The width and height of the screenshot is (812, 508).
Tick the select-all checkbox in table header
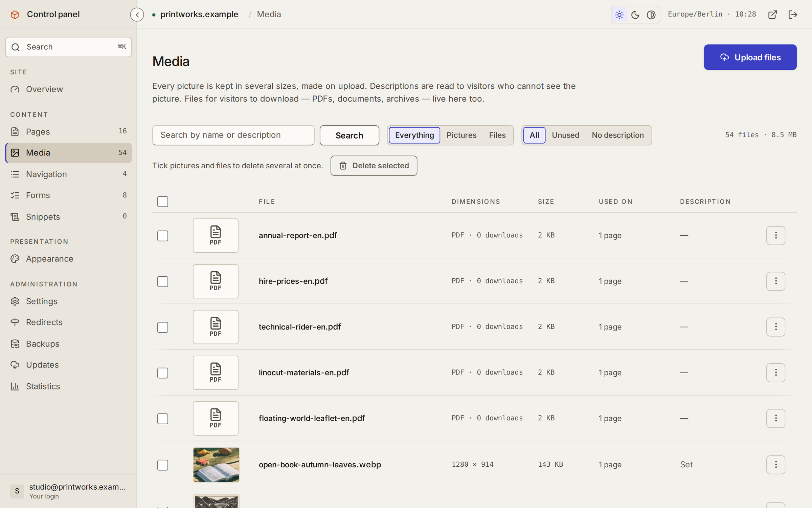[x=163, y=202]
